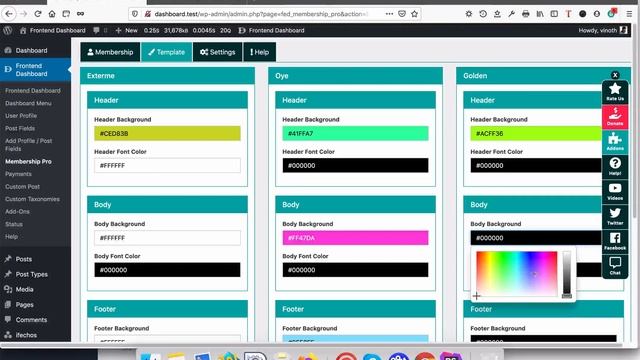
Task: Click Howdy, vinoth account menu
Action: click(602, 30)
